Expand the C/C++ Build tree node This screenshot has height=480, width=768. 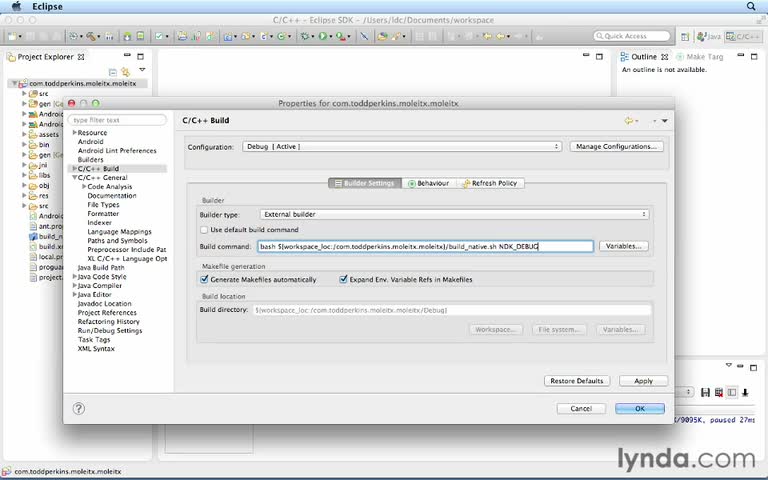[74, 168]
